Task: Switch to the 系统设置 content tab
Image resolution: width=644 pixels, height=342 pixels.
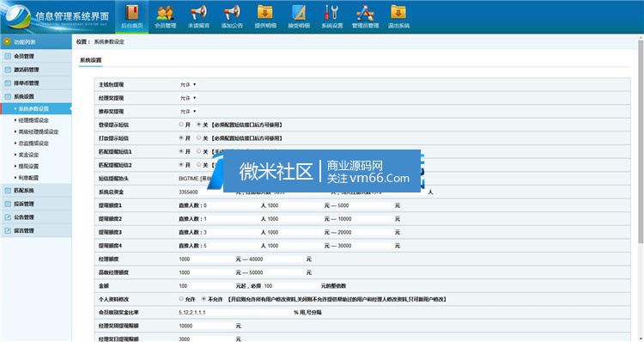Action: [90, 60]
